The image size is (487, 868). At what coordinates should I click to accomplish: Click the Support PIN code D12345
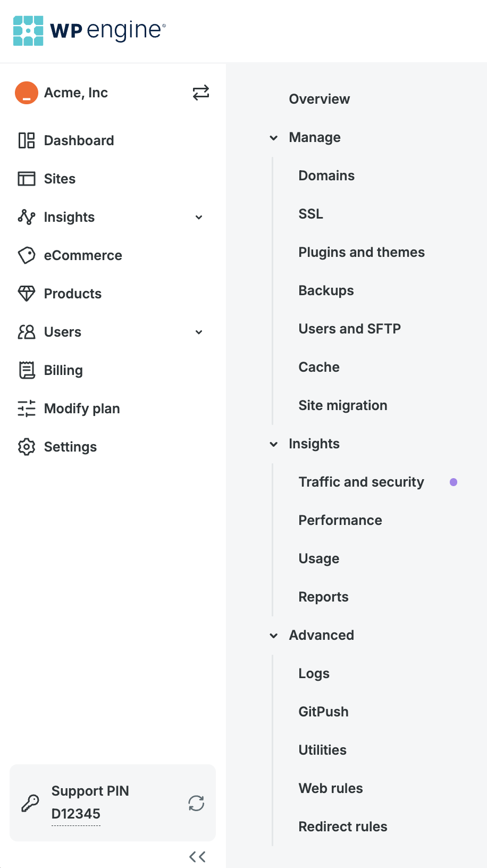pyautogui.click(x=76, y=814)
